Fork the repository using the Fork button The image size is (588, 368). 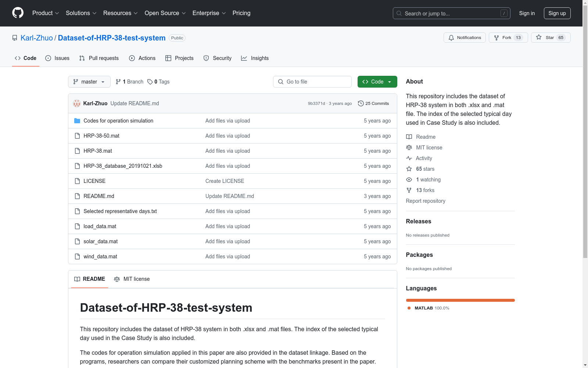pos(508,38)
